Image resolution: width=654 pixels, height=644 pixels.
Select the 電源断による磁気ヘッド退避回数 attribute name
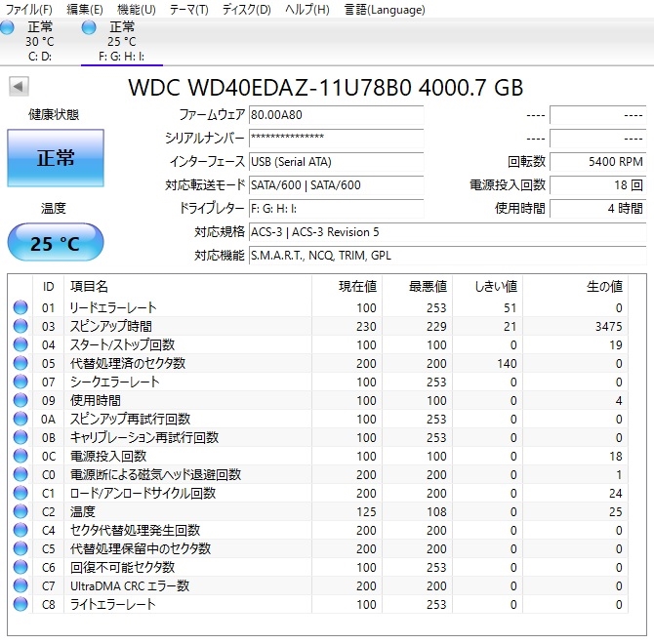pos(155,475)
